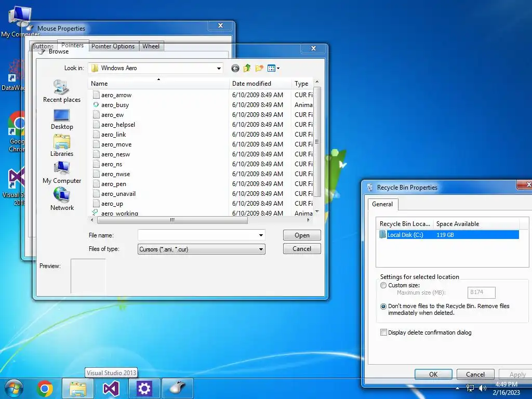Select the aero_arrow cursor file

click(112, 95)
